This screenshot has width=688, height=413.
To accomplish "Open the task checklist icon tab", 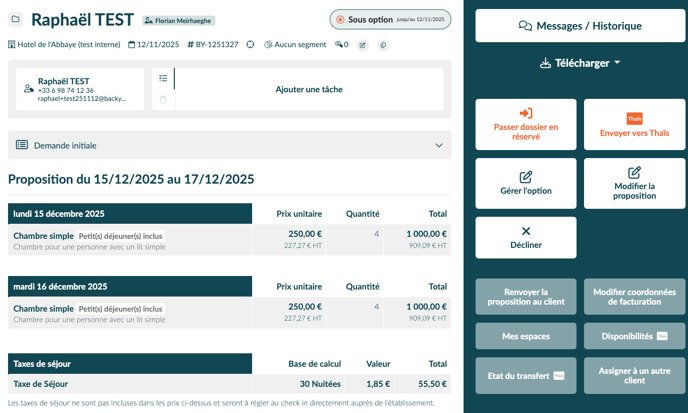I will [163, 78].
